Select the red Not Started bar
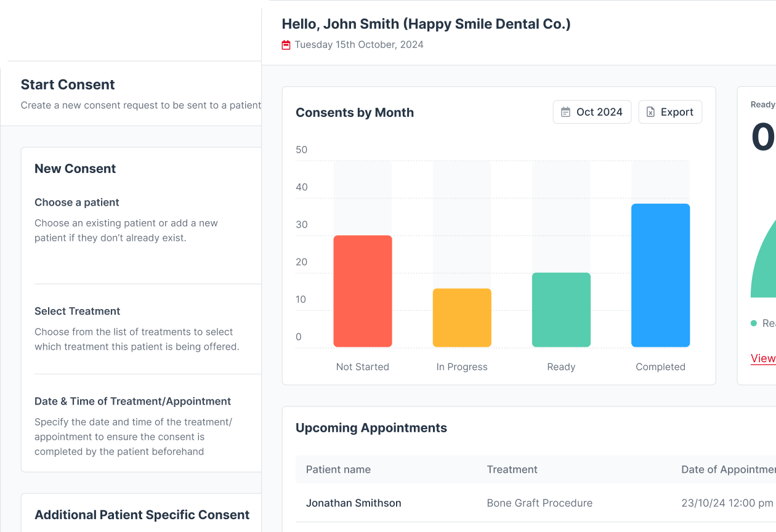The image size is (776, 532). point(363,291)
